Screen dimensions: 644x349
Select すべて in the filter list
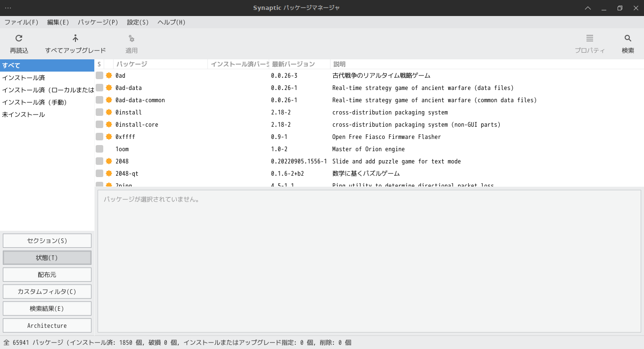point(47,65)
